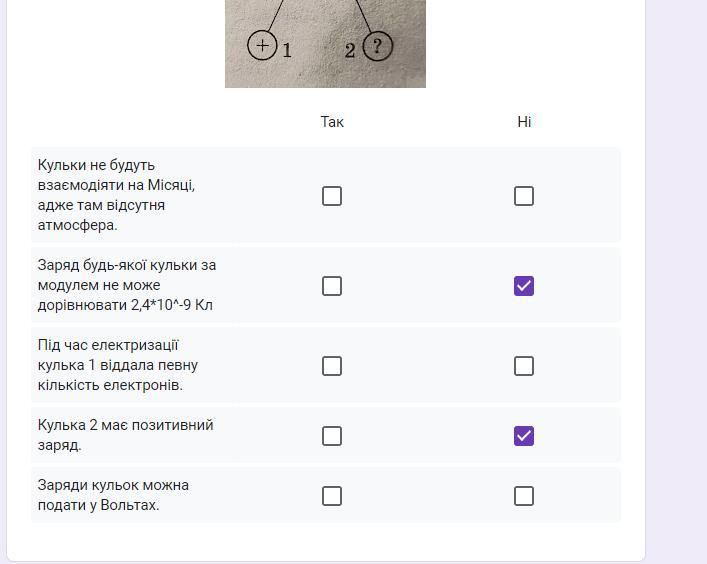
Task: Click the statement about ball 1 electrization
Action: point(118,365)
